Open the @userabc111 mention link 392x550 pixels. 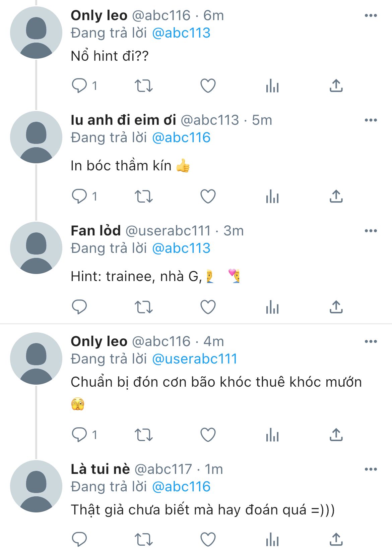point(194,359)
